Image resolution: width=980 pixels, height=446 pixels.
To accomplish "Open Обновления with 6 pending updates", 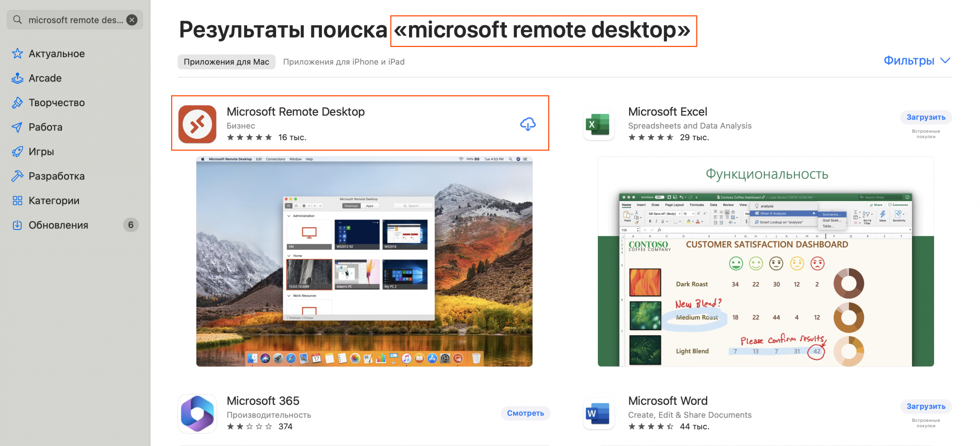I will click(x=58, y=225).
